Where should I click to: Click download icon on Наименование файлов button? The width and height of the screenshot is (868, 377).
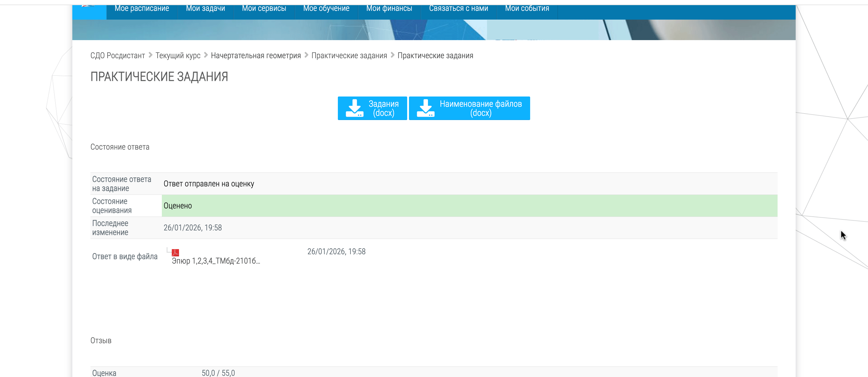pos(425,108)
